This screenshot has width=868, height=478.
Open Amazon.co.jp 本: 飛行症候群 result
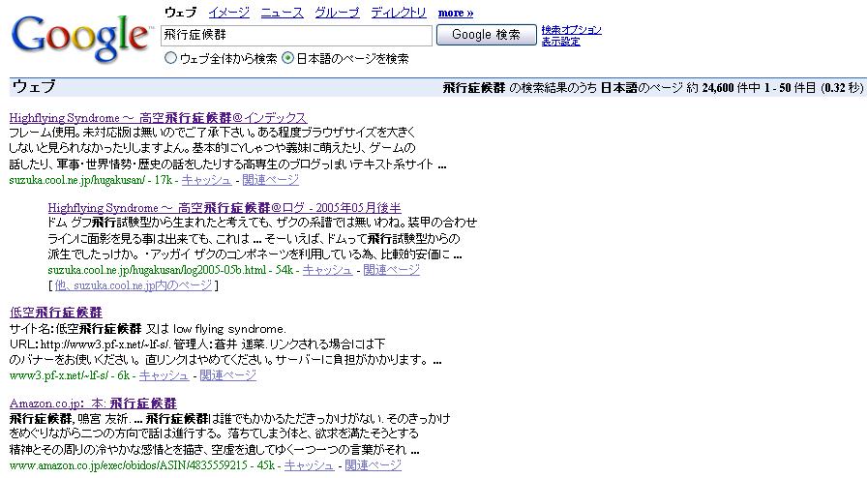pos(93,403)
